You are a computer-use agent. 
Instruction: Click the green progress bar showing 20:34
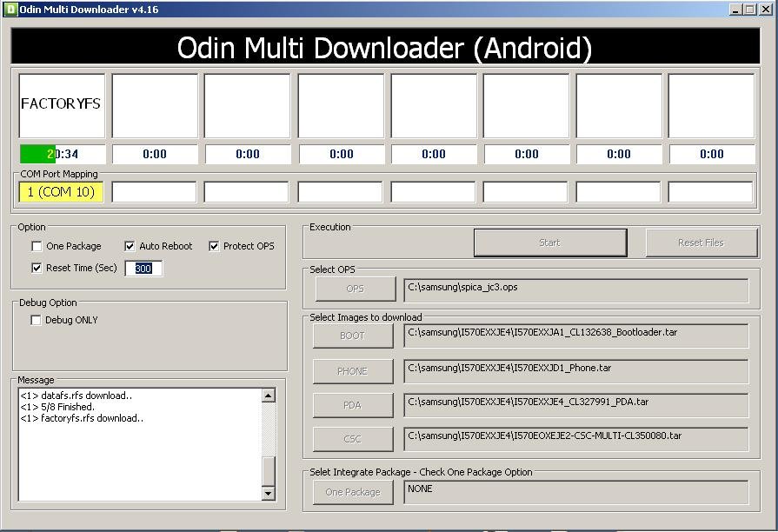coord(63,155)
